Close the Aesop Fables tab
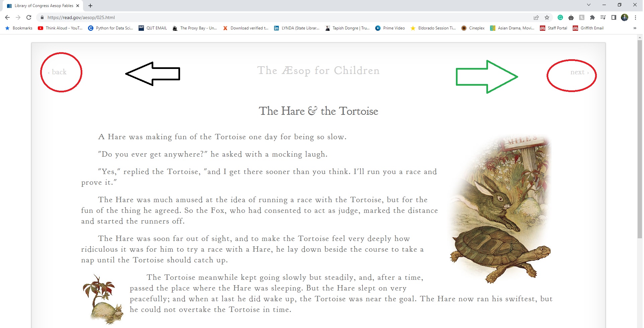The height and width of the screenshot is (328, 644). click(x=78, y=6)
